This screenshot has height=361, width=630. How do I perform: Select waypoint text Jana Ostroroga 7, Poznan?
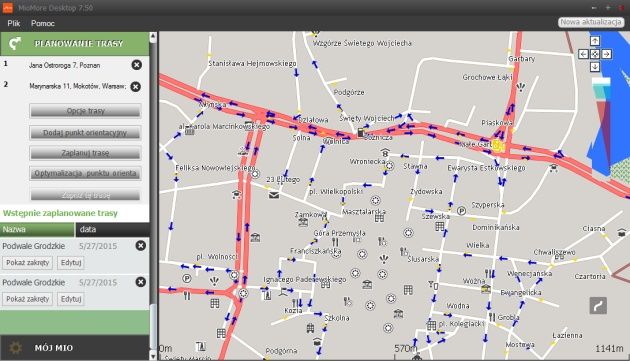pos(65,65)
